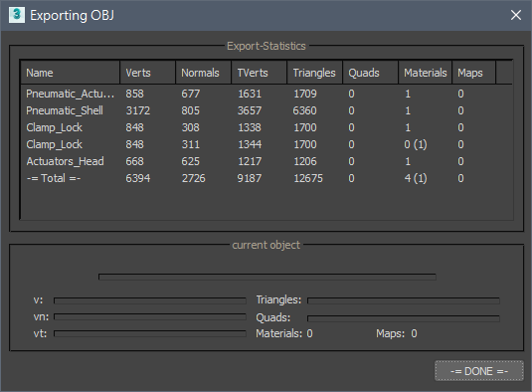Select the Pneumatic_Shell row
Image resolution: width=532 pixels, height=392 pixels.
coord(266,110)
